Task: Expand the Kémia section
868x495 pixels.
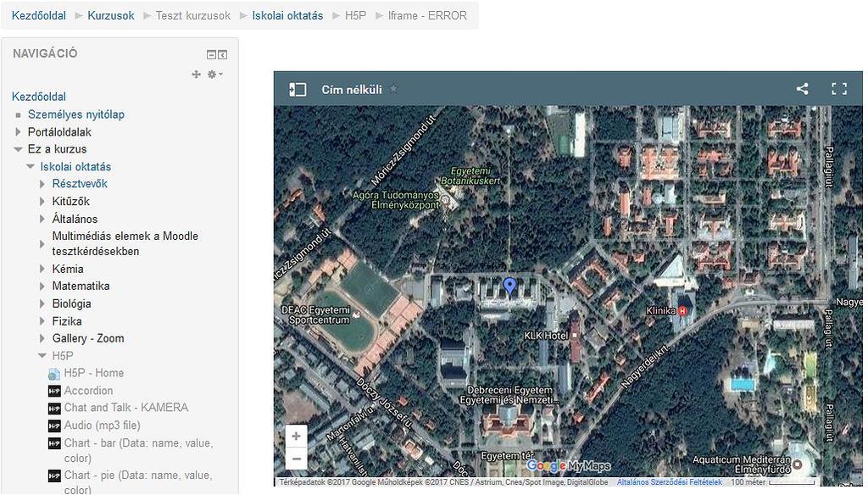Action: (x=42, y=269)
